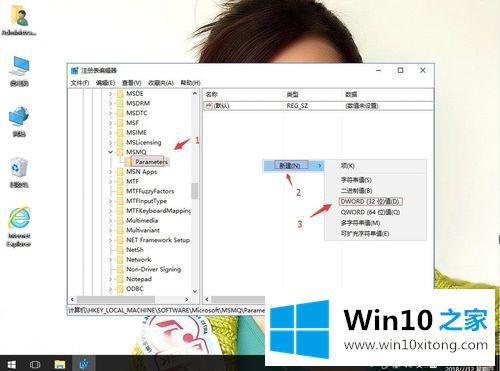Click Registry Editor taskbar button
The image size is (500, 371).
tap(84, 364)
